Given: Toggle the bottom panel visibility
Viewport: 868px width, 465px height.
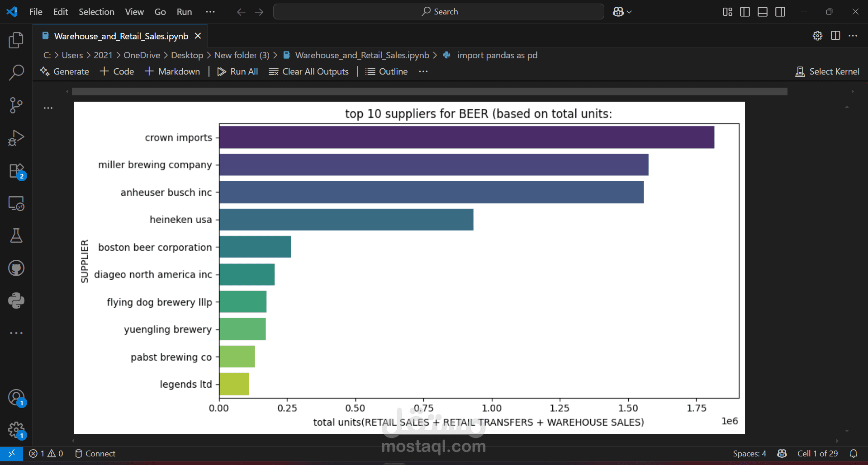Looking at the screenshot, I should (x=763, y=12).
